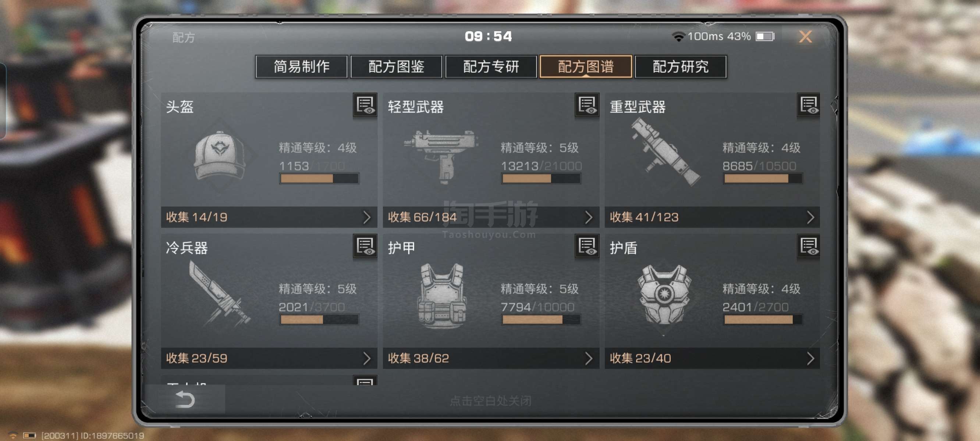Screen dimensions: 980x441
Task: Open the 护盾 recipe preview list icon
Action: 809,246
